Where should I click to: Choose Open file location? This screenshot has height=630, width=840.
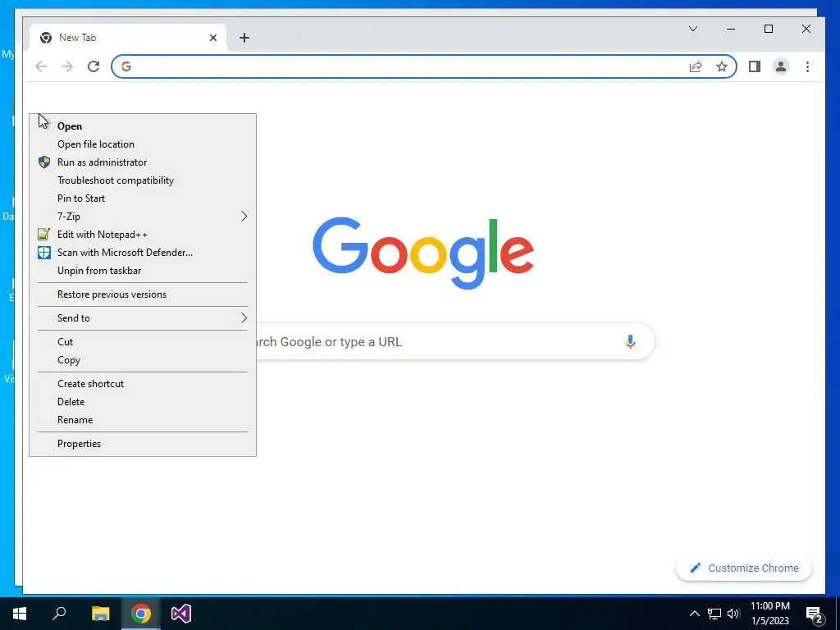[x=142, y=144]
